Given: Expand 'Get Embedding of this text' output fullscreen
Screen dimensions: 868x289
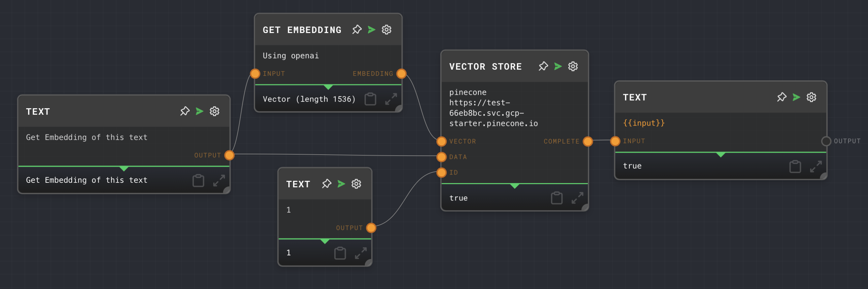Looking at the screenshot, I should 219,180.
